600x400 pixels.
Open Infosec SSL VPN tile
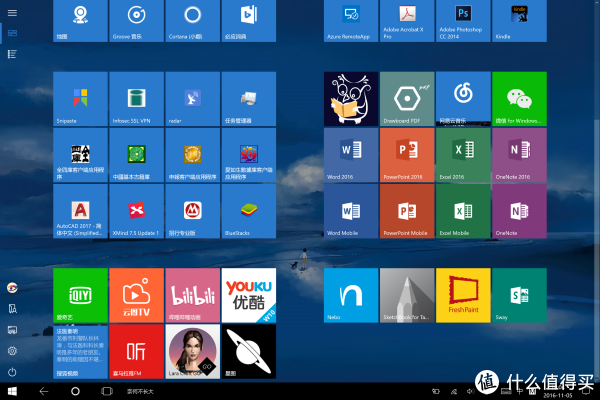point(136,99)
